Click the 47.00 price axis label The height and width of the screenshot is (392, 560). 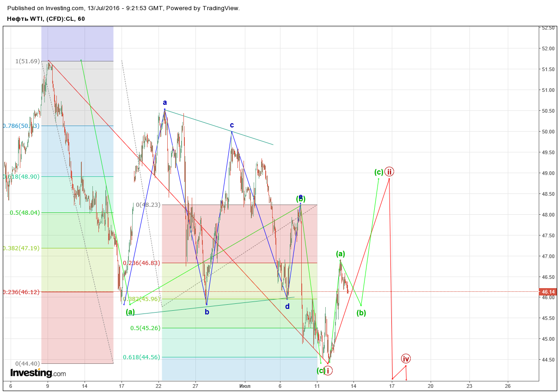click(x=548, y=256)
